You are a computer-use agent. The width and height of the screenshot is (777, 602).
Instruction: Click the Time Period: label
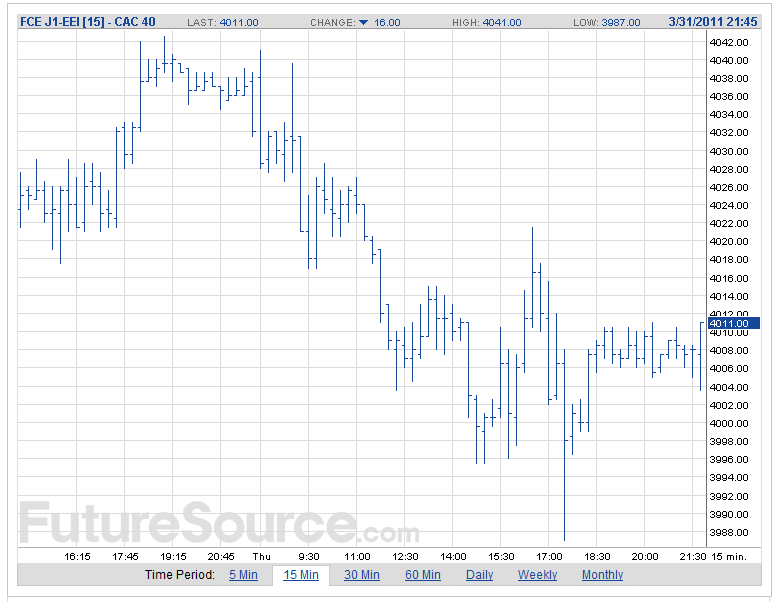(x=180, y=575)
